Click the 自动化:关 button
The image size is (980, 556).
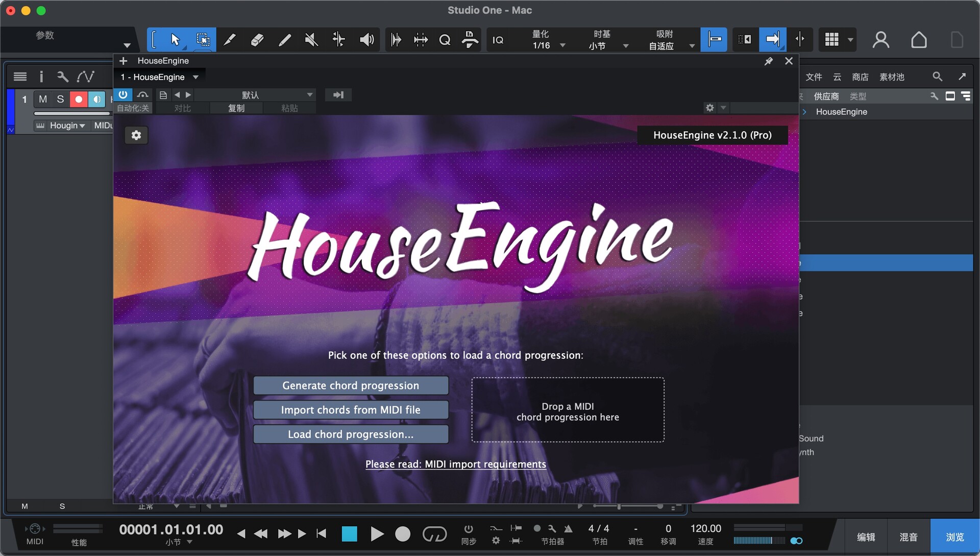pos(133,108)
